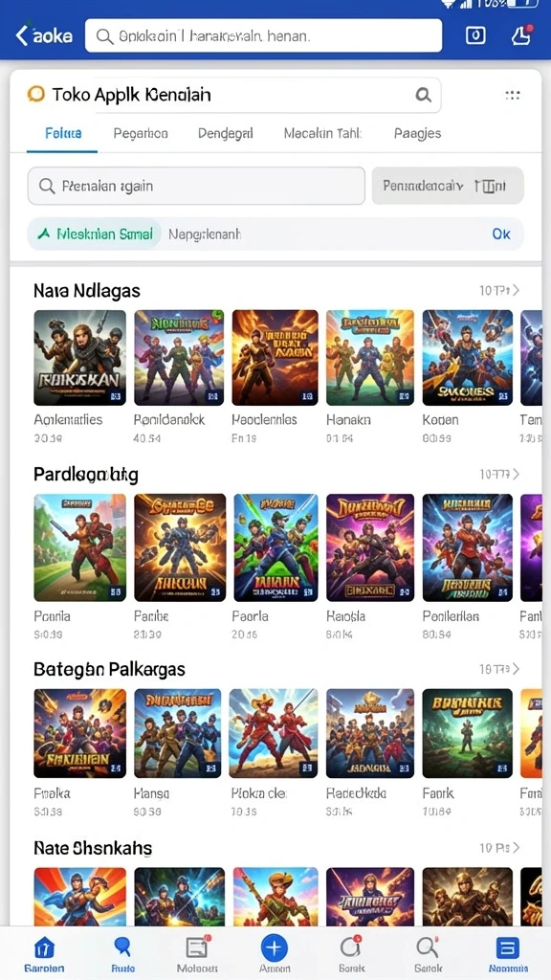Open the Hansa game thumbnail

[178, 733]
